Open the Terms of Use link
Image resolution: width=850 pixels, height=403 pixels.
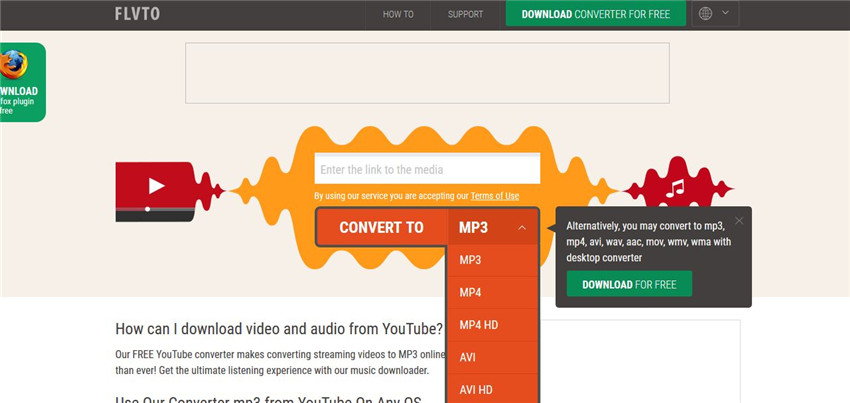(494, 196)
